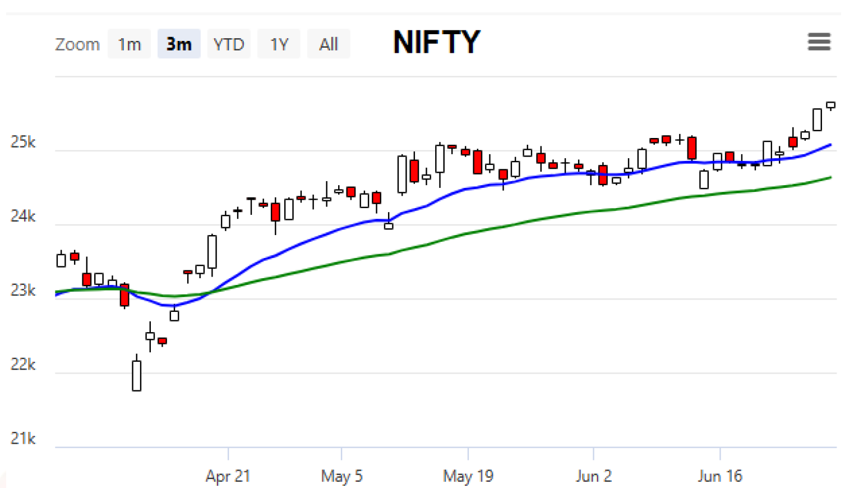This screenshot has width=868, height=488.
Task: Click the May 19 date label
Action: click(468, 476)
